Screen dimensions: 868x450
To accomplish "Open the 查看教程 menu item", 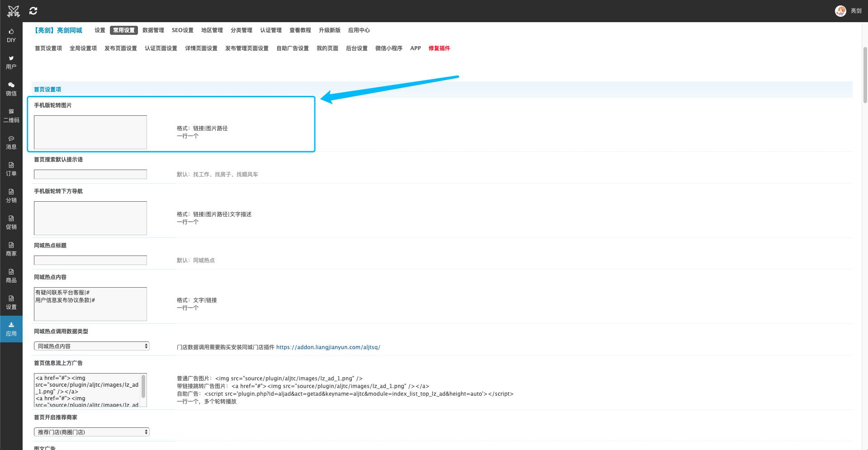I will pos(300,30).
